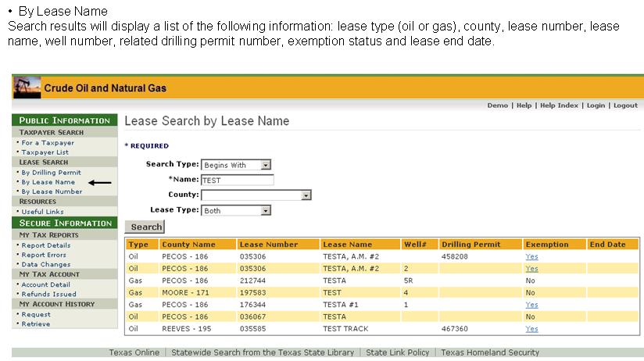Image resolution: width=644 pixels, height=361 pixels.
Task: Select For a Taxpayer in sidebar
Action: click(x=48, y=143)
